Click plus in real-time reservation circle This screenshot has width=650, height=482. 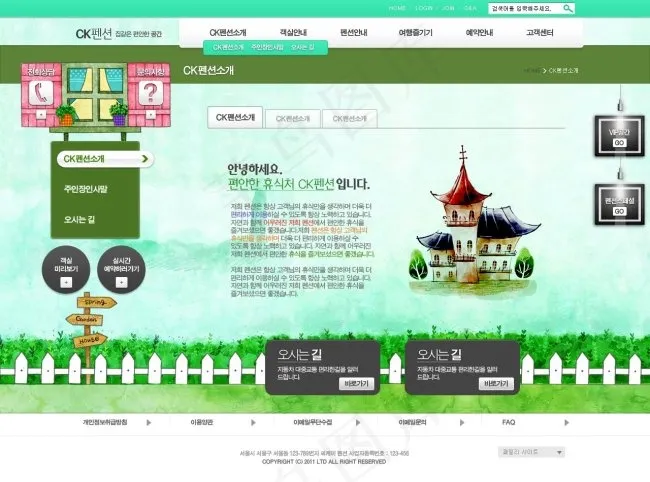pyautogui.click(x=121, y=282)
